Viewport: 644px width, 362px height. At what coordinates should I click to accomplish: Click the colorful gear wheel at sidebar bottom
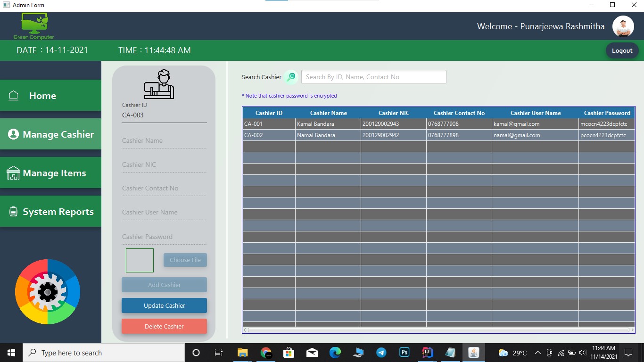tap(47, 292)
